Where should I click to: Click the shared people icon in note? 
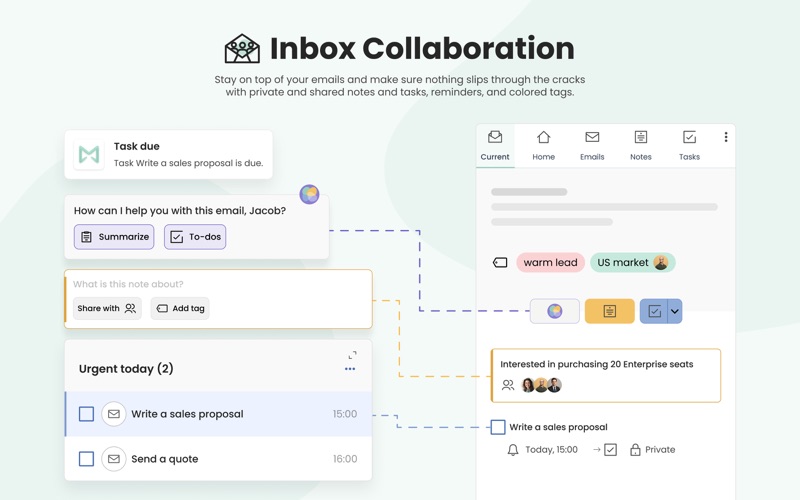[508, 385]
